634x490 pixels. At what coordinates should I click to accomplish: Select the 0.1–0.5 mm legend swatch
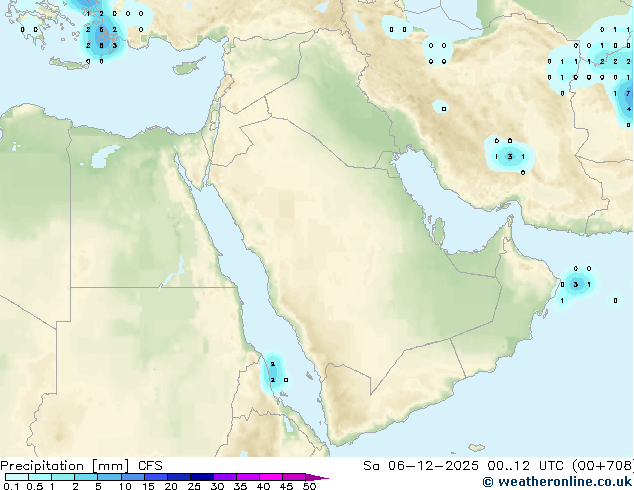point(17,477)
